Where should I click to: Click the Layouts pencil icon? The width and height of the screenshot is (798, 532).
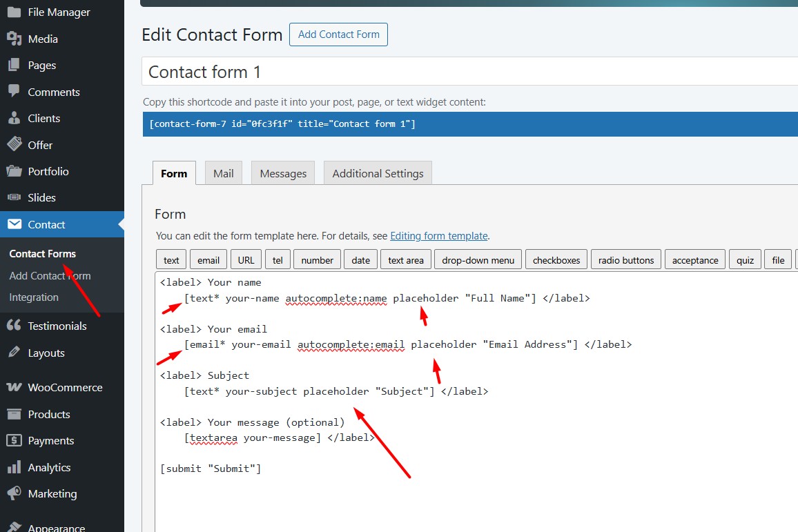pos(14,353)
